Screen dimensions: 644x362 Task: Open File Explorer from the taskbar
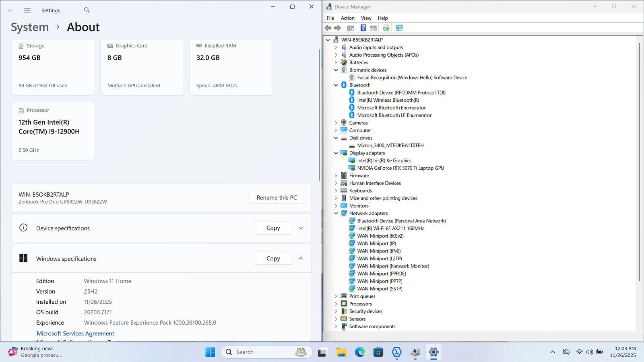341,352
